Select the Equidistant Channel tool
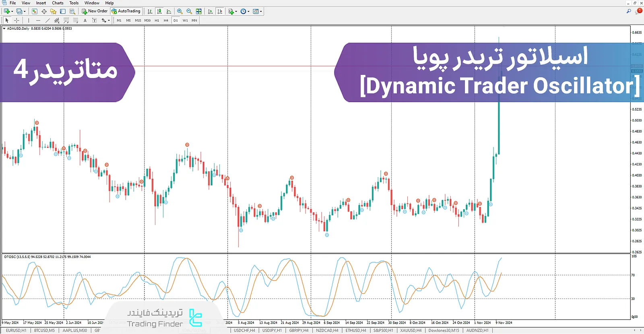The image size is (644, 334). 57,20
